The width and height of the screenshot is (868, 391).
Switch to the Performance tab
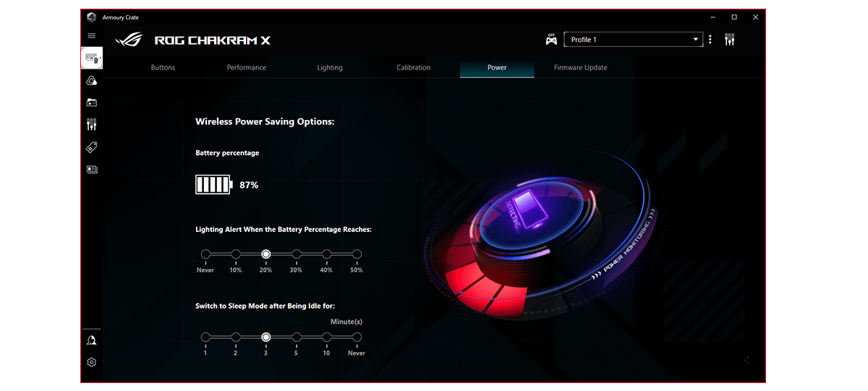[247, 68]
